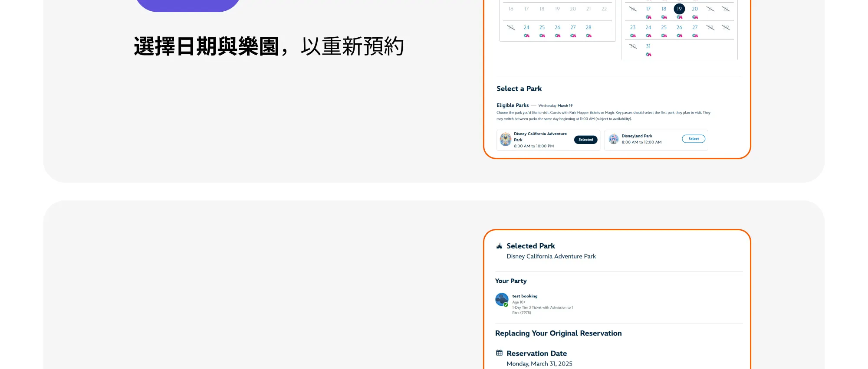This screenshot has height=369, width=868.
Task: Pick date 27 in the calendar containing the 31st
Action: [x=695, y=27]
